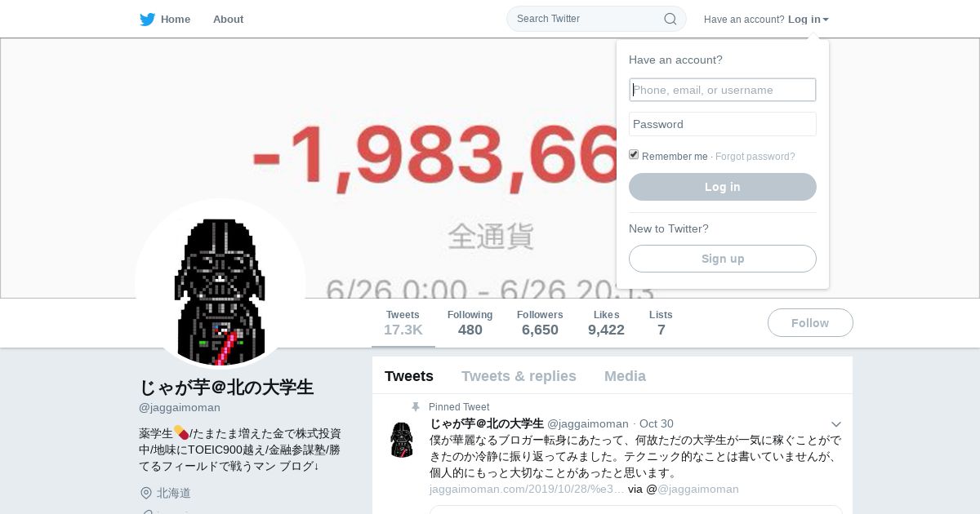This screenshot has width=980, height=514.
Task: Click into the Password field
Action: 723,124
